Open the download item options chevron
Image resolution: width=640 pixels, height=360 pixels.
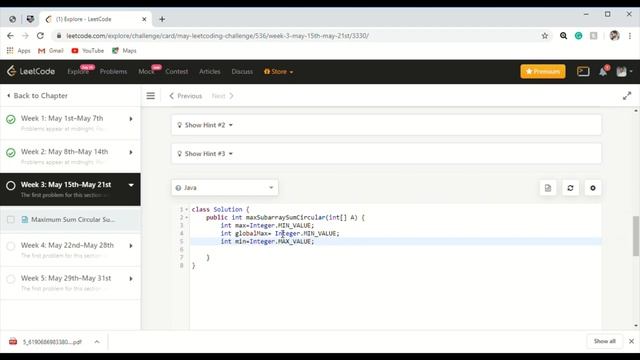(x=97, y=342)
